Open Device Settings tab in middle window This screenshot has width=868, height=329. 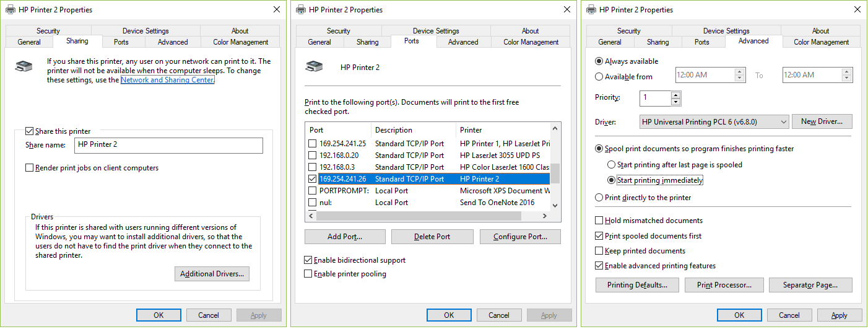click(436, 31)
